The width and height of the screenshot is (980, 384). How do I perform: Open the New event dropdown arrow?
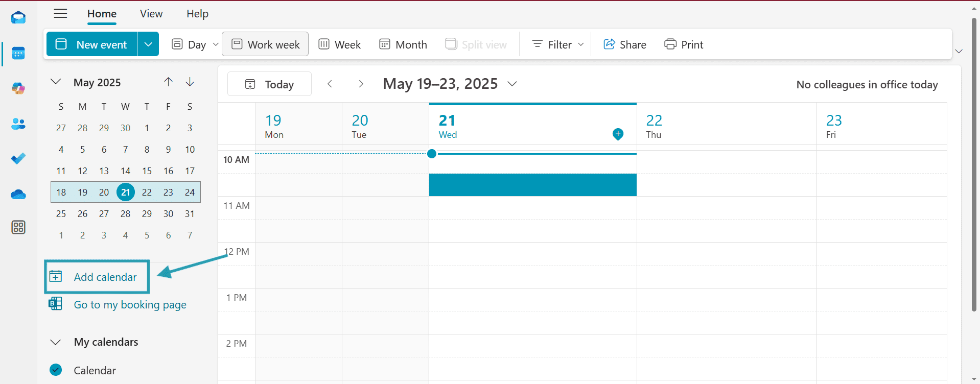click(148, 44)
